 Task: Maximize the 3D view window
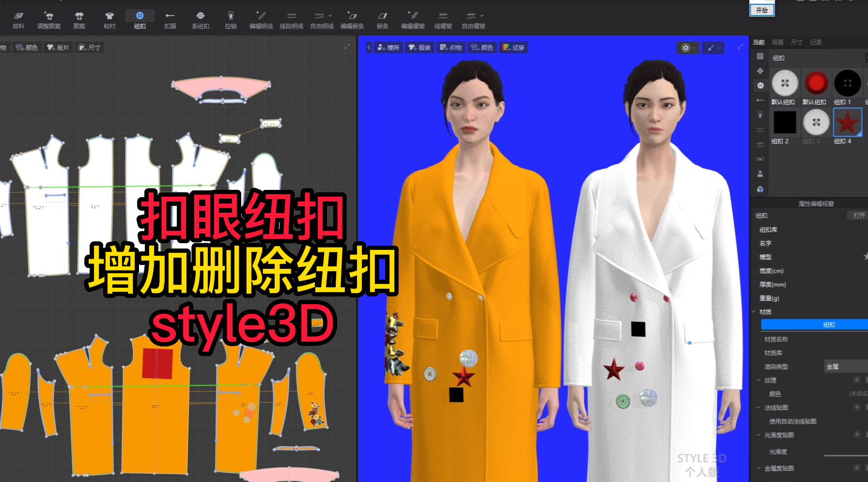click(740, 47)
